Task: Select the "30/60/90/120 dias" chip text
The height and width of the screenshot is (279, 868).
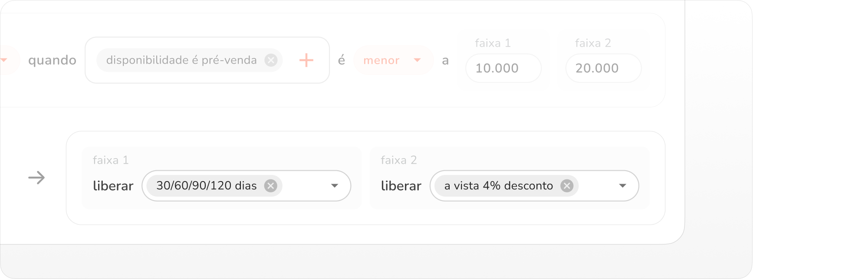Action: tap(206, 186)
